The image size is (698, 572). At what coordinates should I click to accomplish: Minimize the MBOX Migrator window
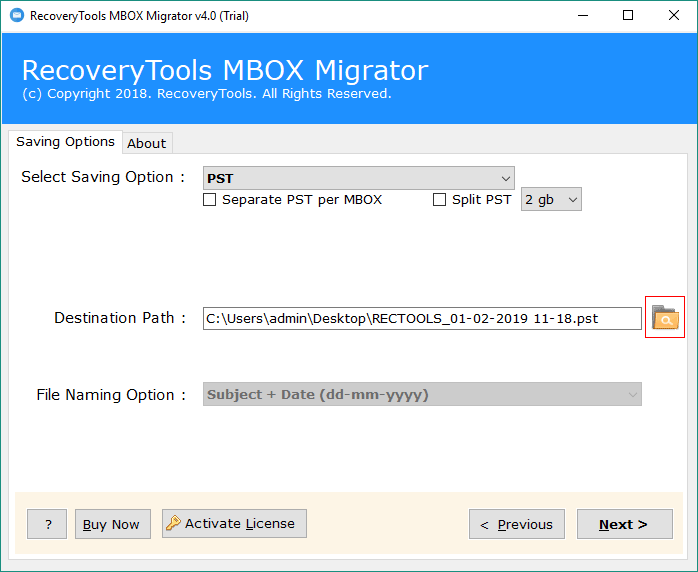583,16
